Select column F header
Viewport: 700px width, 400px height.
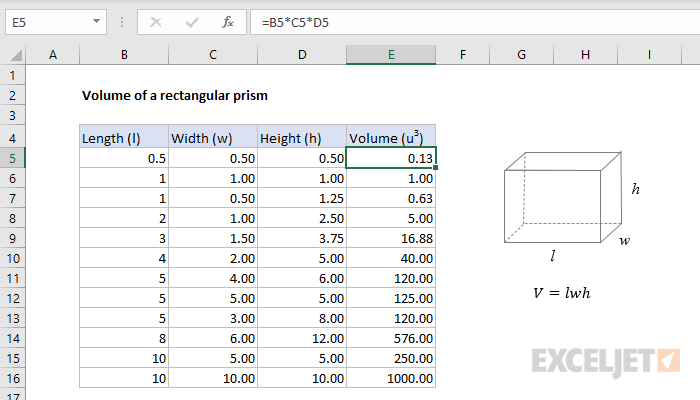pyautogui.click(x=462, y=55)
